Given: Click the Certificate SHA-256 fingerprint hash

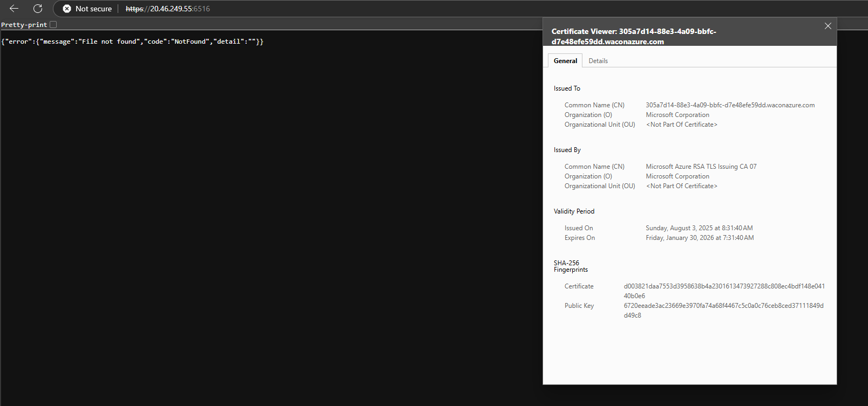Looking at the screenshot, I should [x=724, y=286].
